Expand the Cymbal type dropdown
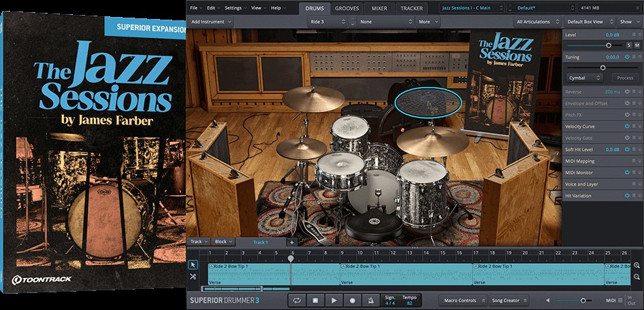 pyautogui.click(x=585, y=78)
